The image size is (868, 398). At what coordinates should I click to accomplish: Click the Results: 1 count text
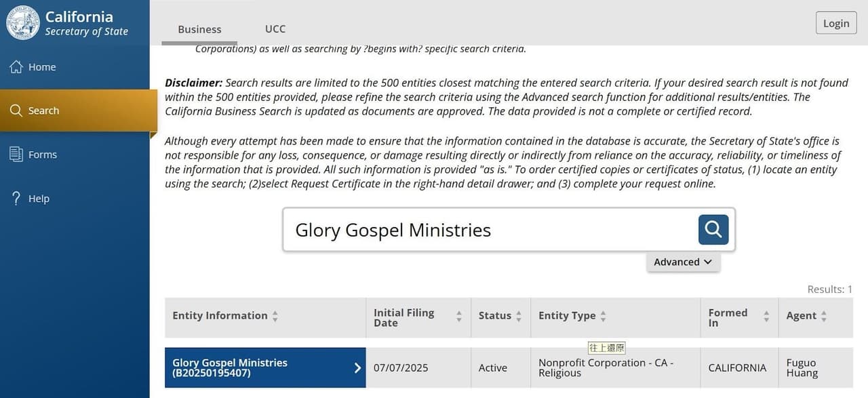[x=830, y=290]
